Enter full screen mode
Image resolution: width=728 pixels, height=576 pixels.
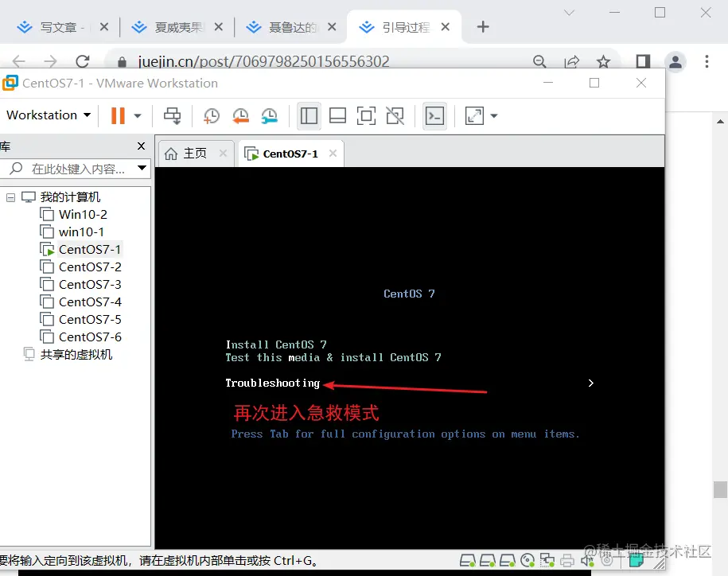click(366, 115)
